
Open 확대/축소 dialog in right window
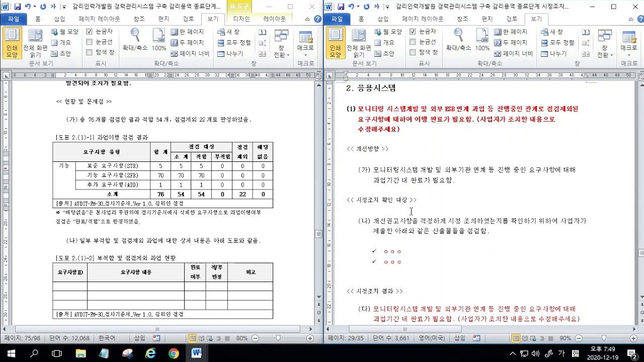click(x=458, y=40)
